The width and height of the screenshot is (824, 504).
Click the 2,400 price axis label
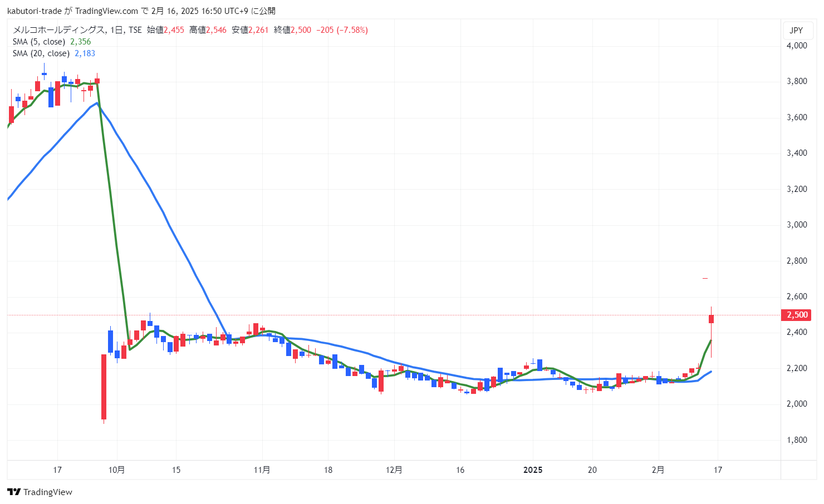(x=797, y=332)
